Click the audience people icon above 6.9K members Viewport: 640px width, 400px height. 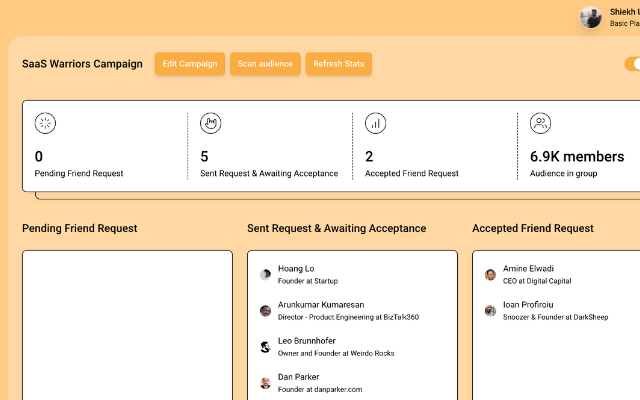540,123
